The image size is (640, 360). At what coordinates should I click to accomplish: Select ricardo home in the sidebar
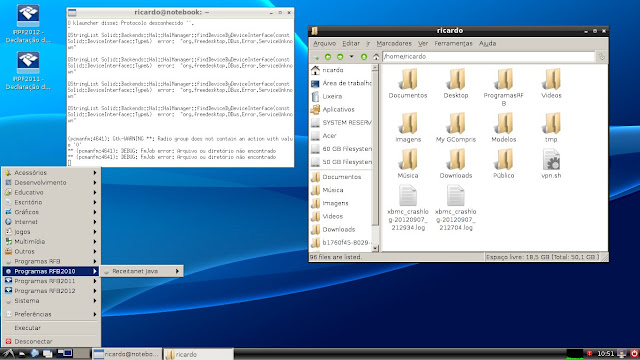coord(341,70)
